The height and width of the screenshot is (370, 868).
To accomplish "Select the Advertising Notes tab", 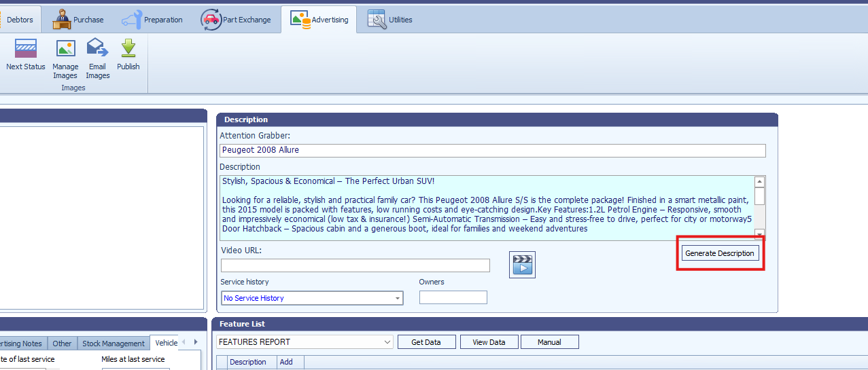I will click(x=22, y=344).
